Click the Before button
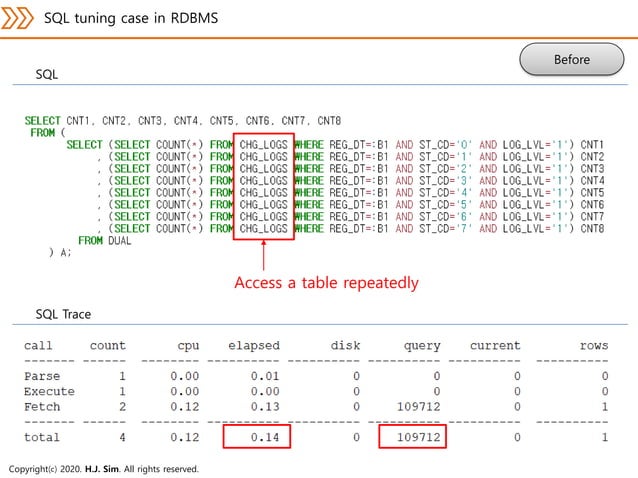The width and height of the screenshot is (638, 478). click(x=572, y=59)
